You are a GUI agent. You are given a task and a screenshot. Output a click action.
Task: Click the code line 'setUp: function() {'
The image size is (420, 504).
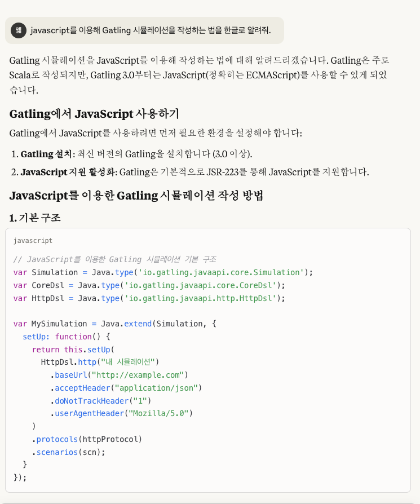point(66,337)
